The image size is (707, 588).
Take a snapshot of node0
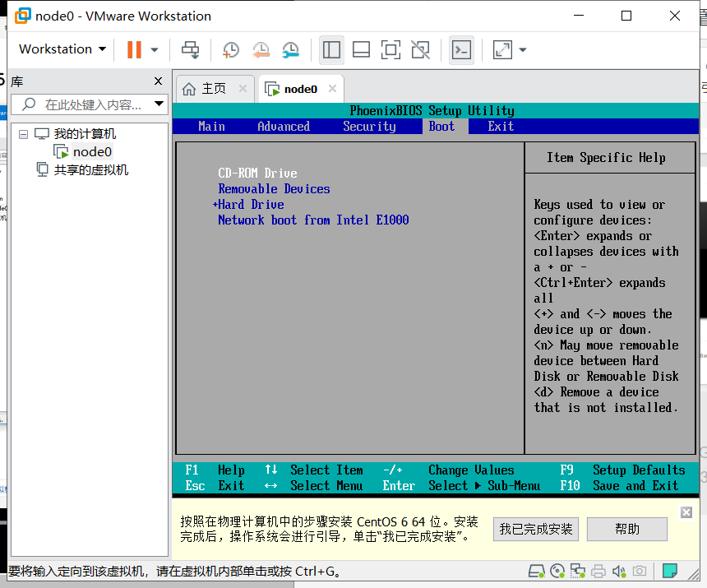230,49
